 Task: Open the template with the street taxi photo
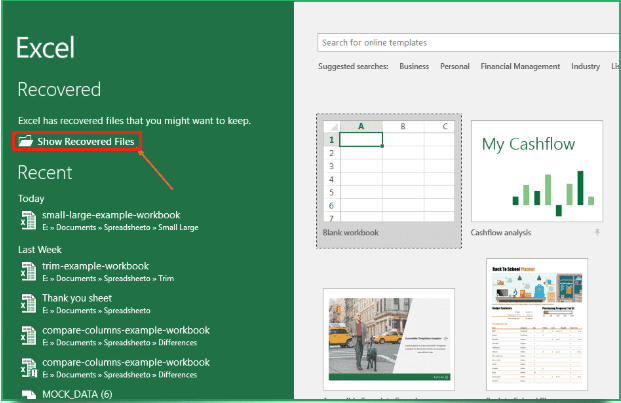point(389,337)
